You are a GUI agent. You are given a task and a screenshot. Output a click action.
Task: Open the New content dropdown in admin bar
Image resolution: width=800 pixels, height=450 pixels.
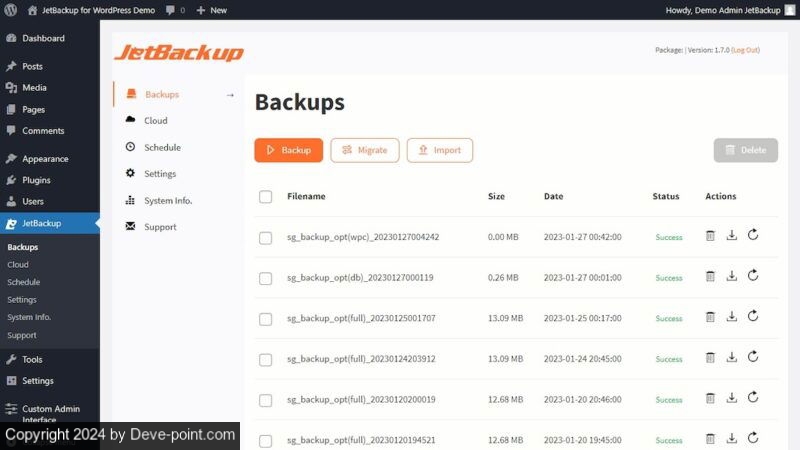(212, 10)
